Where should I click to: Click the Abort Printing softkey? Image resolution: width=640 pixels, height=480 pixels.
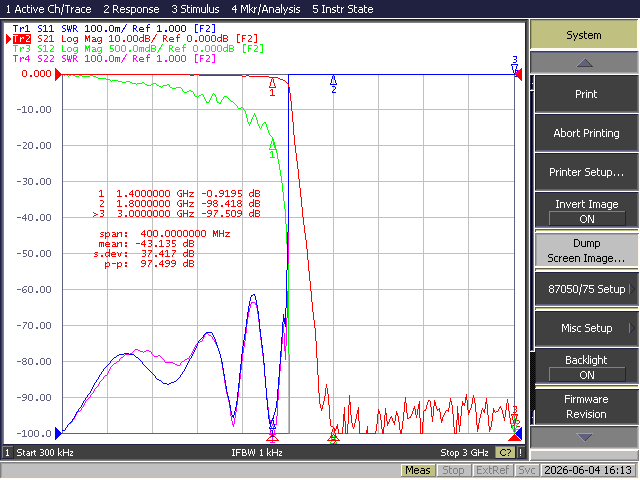tap(586, 133)
